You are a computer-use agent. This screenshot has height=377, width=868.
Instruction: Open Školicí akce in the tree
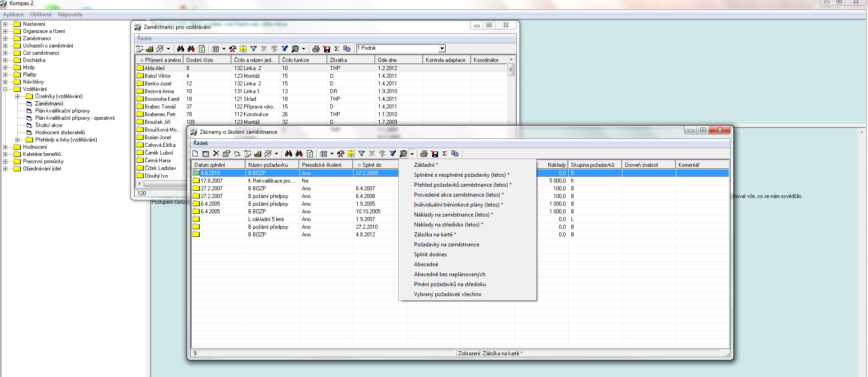(x=48, y=125)
